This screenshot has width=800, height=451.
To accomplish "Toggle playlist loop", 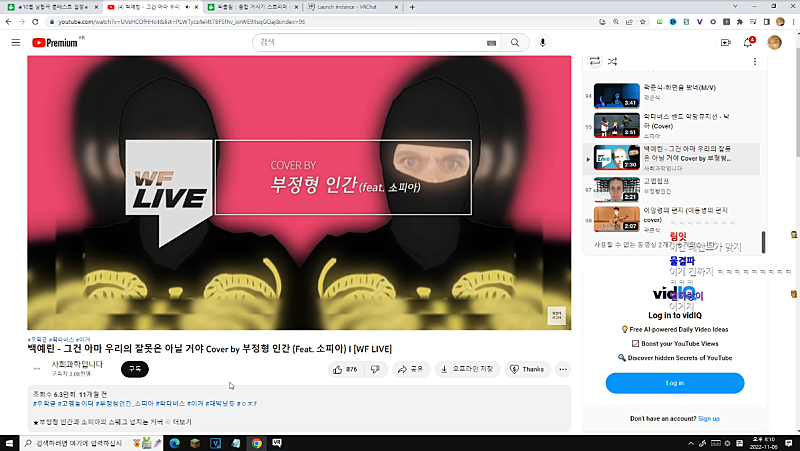I will pos(595,61).
